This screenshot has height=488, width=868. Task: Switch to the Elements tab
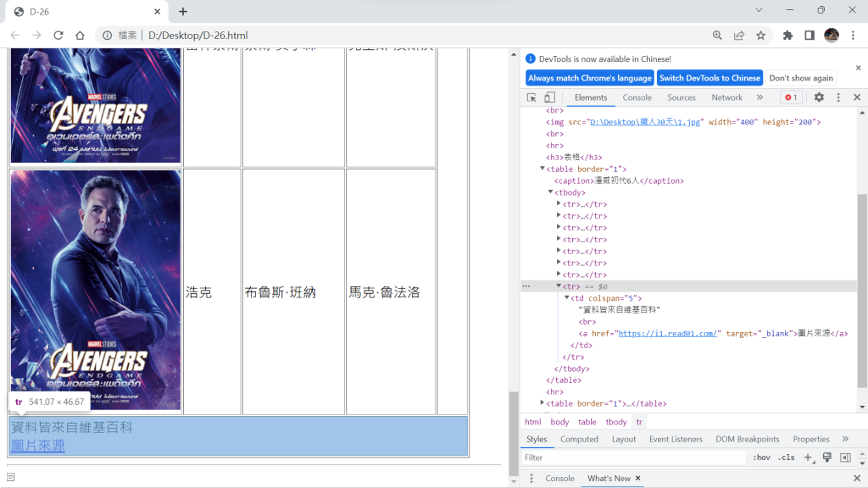point(591,97)
